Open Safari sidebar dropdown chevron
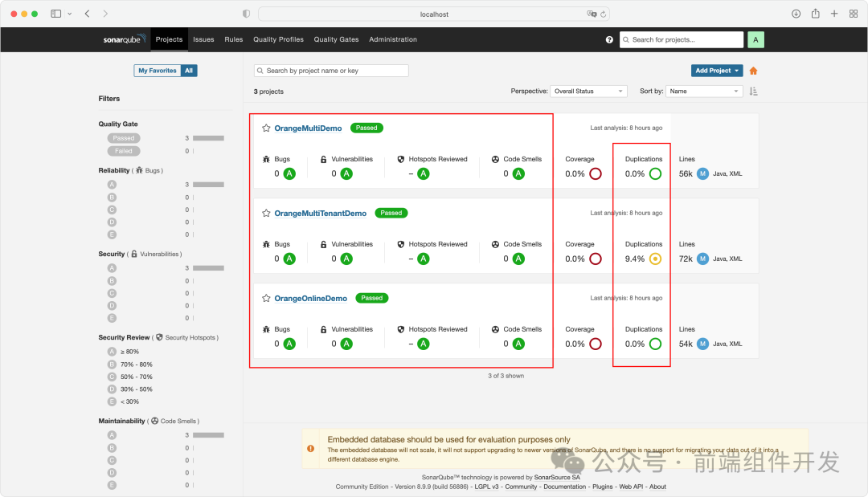 coord(70,14)
